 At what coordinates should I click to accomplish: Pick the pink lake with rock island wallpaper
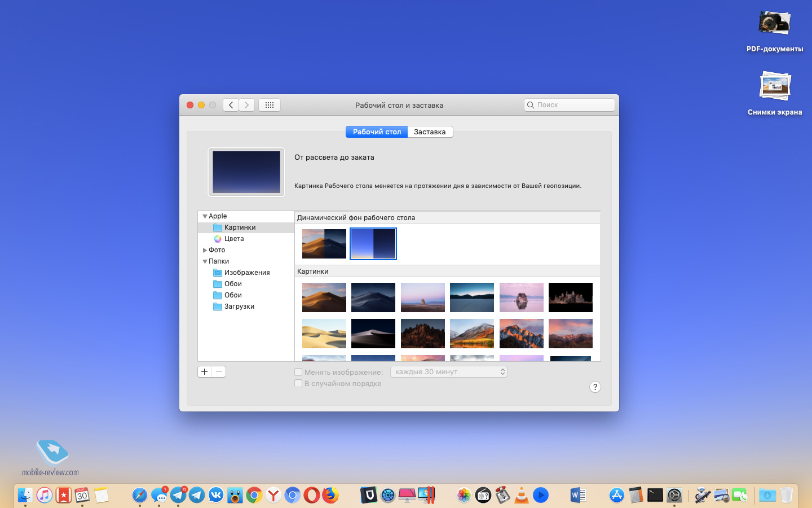coord(522,297)
